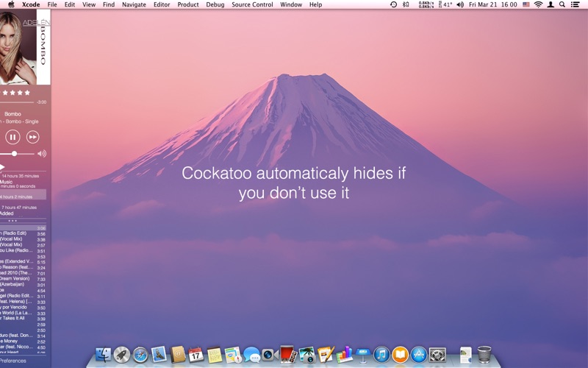Click the Bombo album artwork
The width and height of the screenshot is (588, 368).
pyautogui.click(x=25, y=47)
